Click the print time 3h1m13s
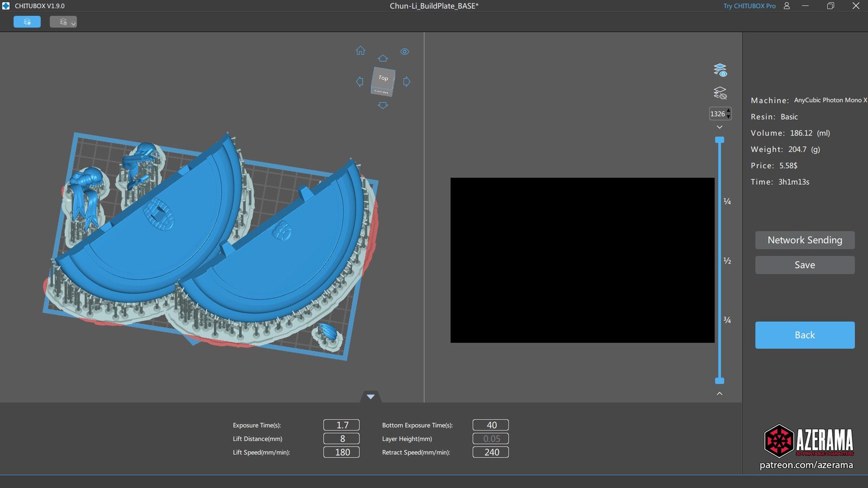The width and height of the screenshot is (868, 488). [794, 182]
